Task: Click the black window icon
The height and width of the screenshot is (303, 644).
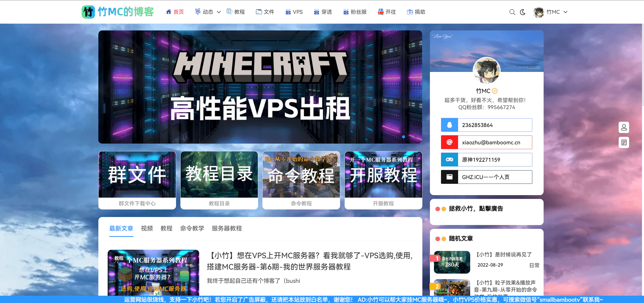Action: (450, 177)
